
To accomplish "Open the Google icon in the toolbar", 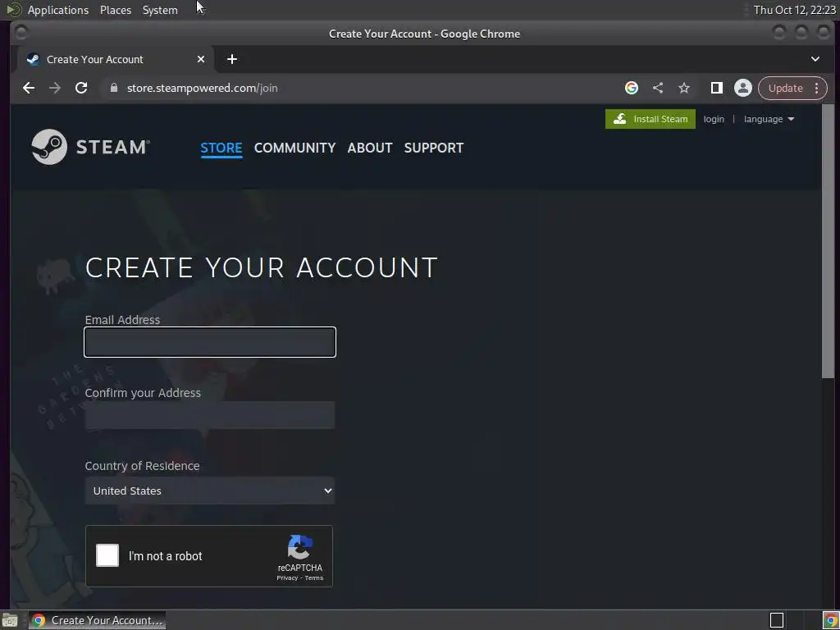I will coord(632,88).
